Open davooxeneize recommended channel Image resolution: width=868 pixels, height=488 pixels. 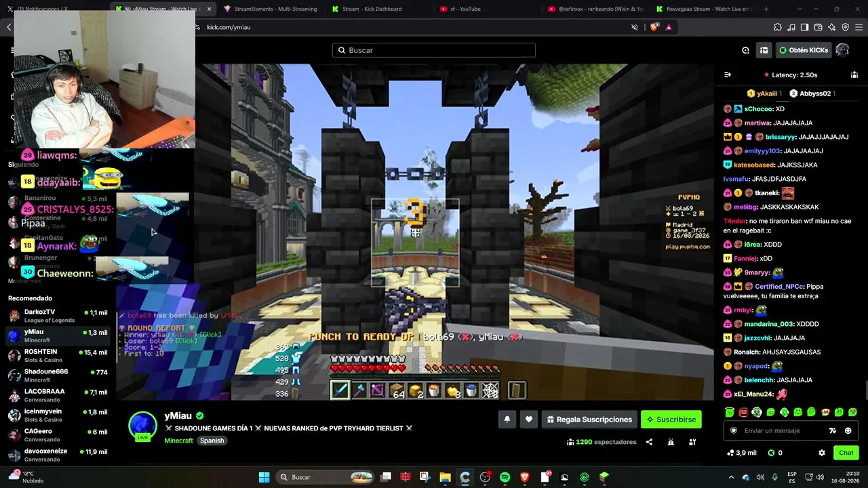(x=58, y=455)
